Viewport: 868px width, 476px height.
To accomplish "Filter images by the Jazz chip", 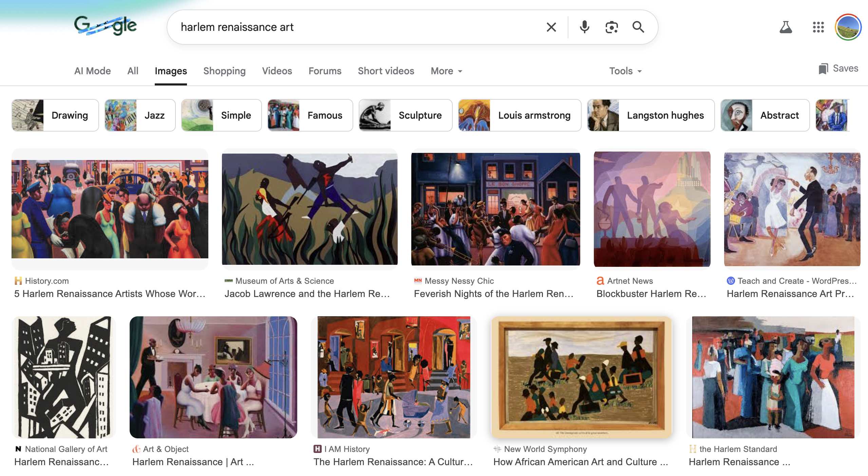I will (x=140, y=115).
